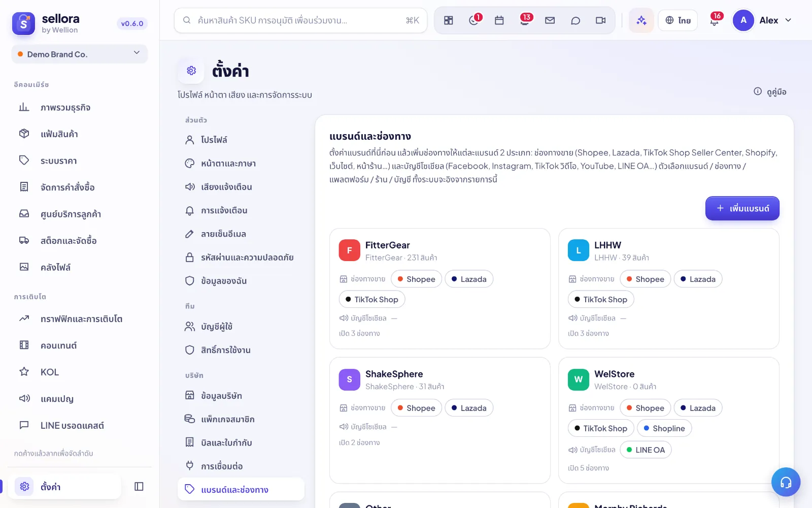Open the calendar icon in top toolbar
This screenshot has width=812, height=508.
click(499, 20)
